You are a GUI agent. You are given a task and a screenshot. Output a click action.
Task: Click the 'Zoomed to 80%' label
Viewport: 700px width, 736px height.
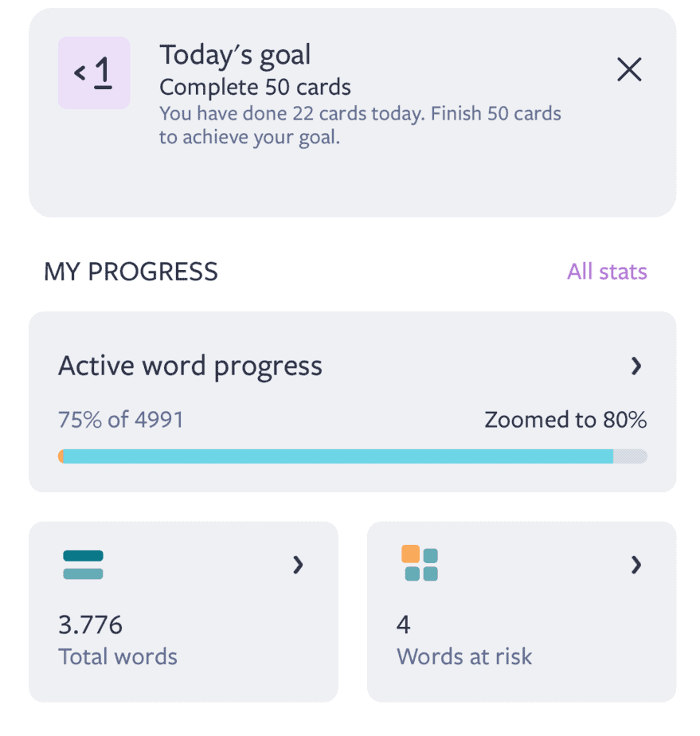(x=565, y=420)
